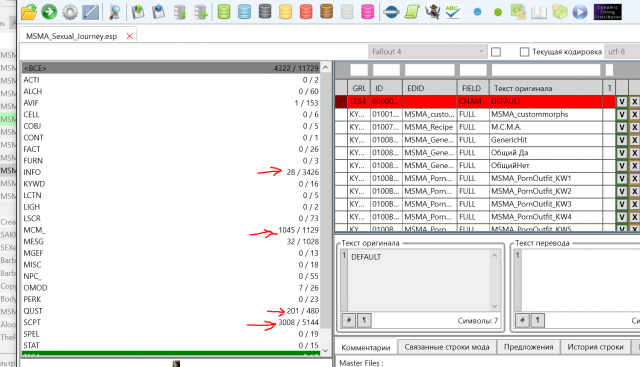
Task: Switch to the Связанные строки мода tab
Action: click(447, 347)
